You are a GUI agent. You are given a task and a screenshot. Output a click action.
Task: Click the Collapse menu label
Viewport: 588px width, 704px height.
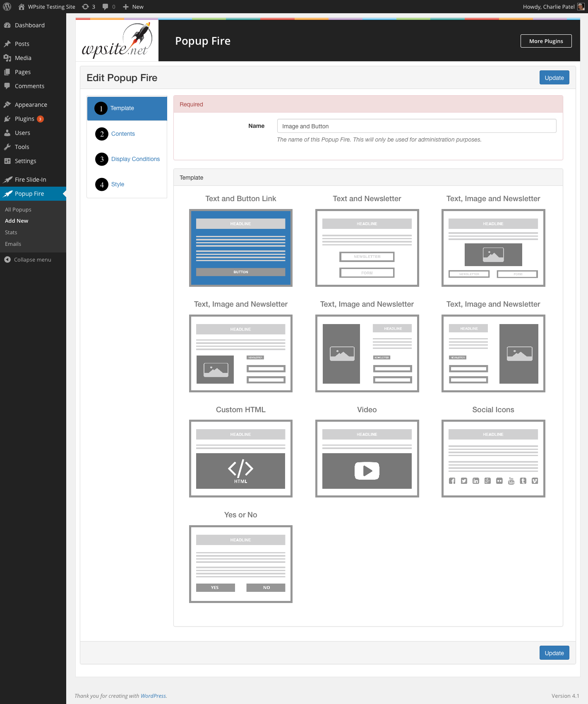coord(33,259)
